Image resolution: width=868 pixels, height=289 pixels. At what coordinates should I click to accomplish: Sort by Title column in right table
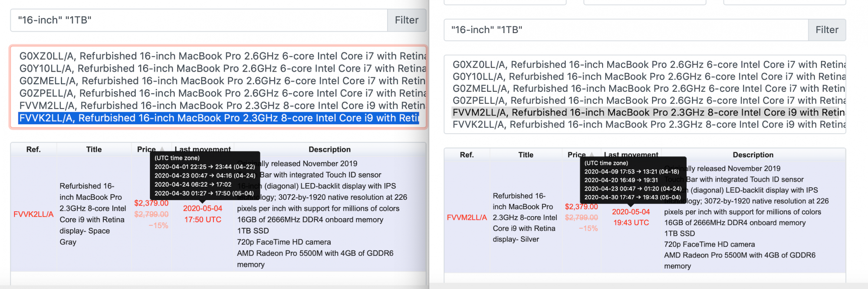tap(526, 155)
